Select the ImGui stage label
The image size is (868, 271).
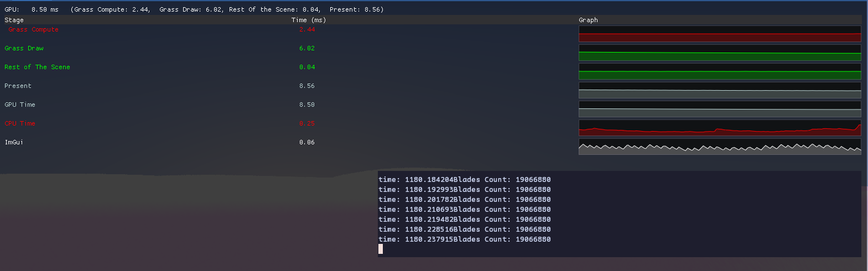coord(14,143)
